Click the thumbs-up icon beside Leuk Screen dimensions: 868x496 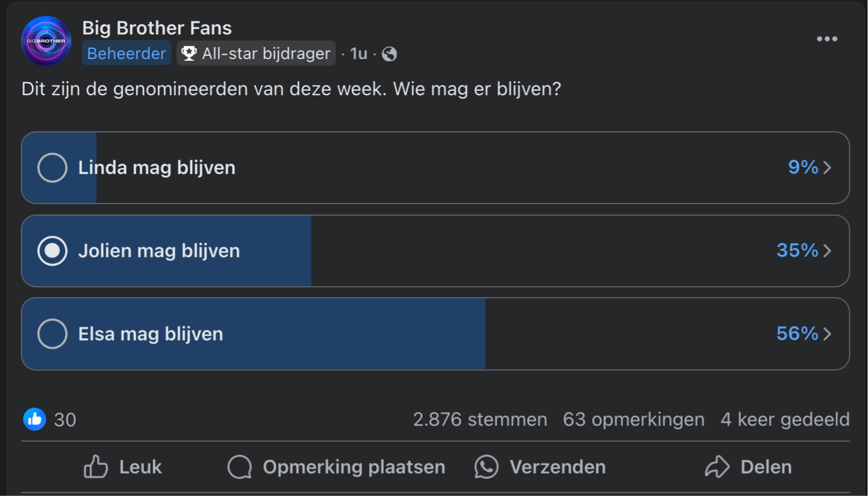(95, 467)
